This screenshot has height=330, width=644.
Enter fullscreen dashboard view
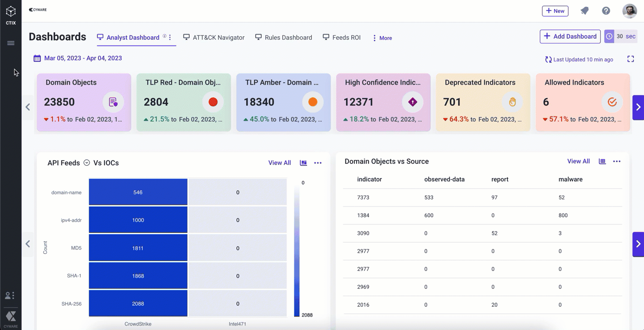[631, 59]
